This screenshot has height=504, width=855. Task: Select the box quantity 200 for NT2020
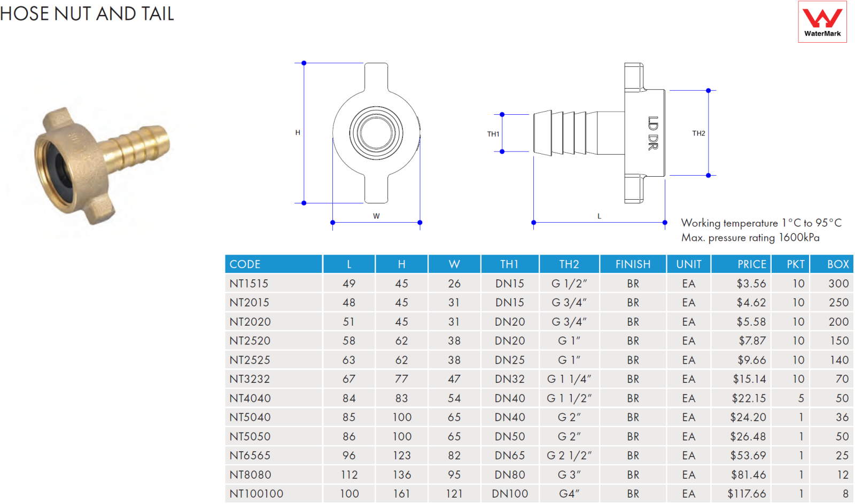[838, 322]
